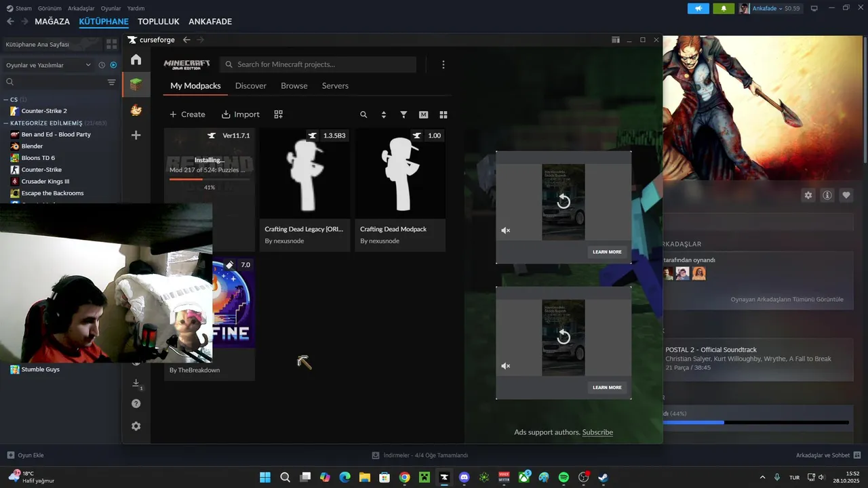The image size is (868, 488).
Task: Open Steam notifications bell button
Action: tap(724, 8)
